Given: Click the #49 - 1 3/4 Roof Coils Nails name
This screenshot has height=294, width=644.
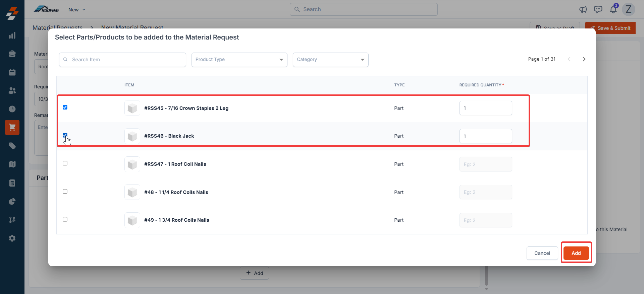Looking at the screenshot, I should pos(177,220).
